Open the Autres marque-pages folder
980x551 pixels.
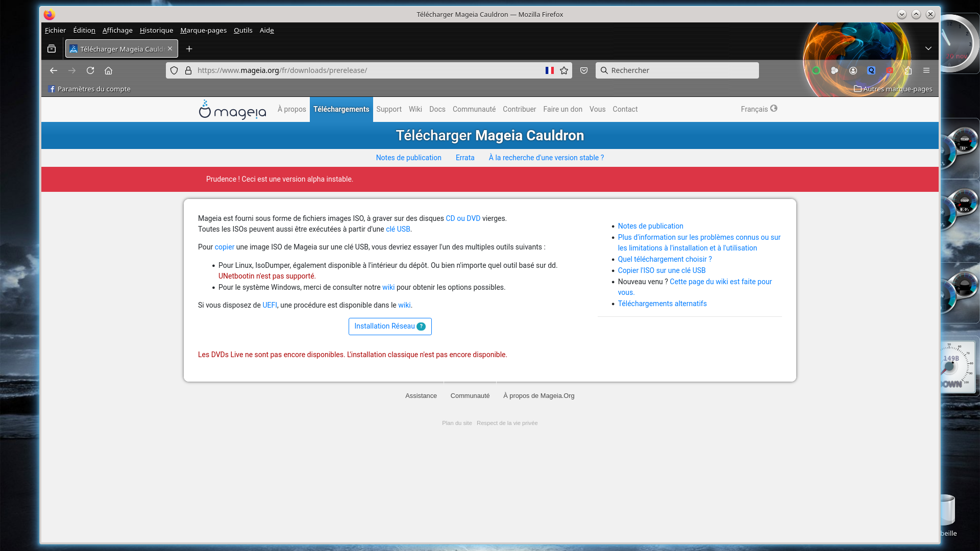coord(893,89)
